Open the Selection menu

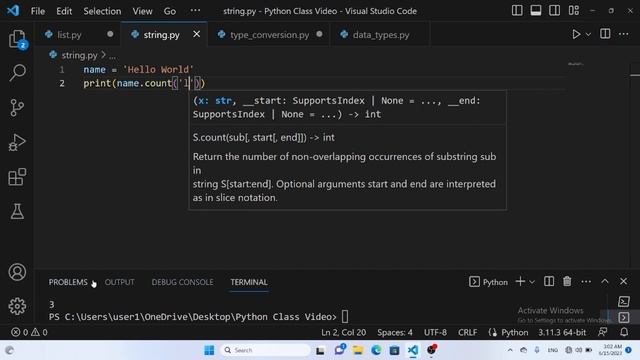(x=102, y=11)
